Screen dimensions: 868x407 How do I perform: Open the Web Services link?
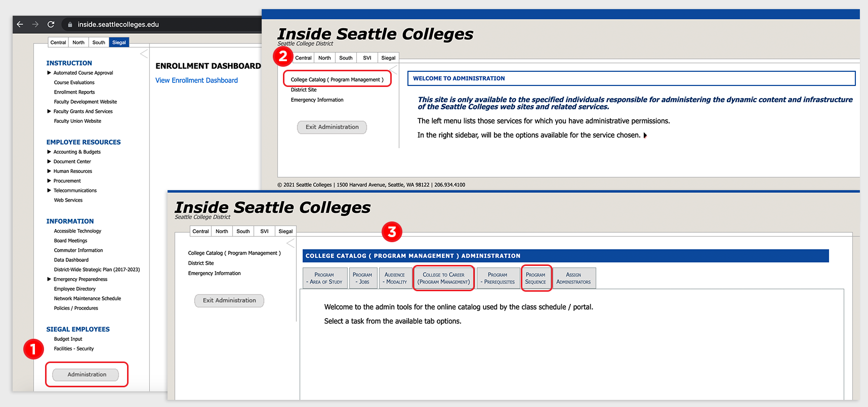tap(68, 200)
